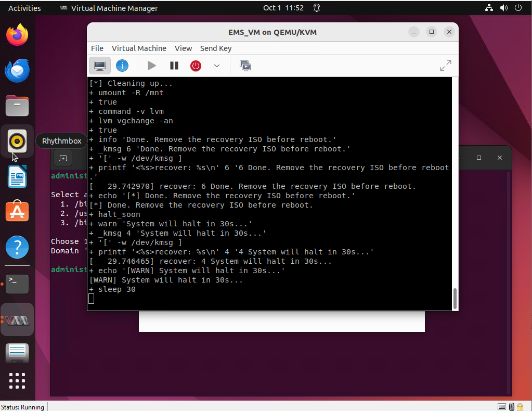Click Activities in the top bar
This screenshot has width=532, height=411.
tap(24, 8)
